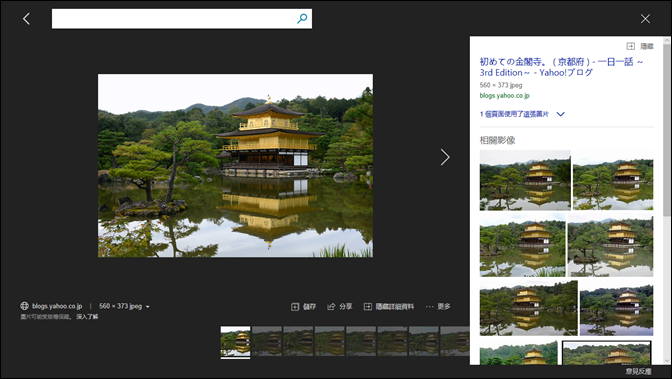Select the sixth filmstrip thumbnail
672x379 pixels.
click(392, 341)
